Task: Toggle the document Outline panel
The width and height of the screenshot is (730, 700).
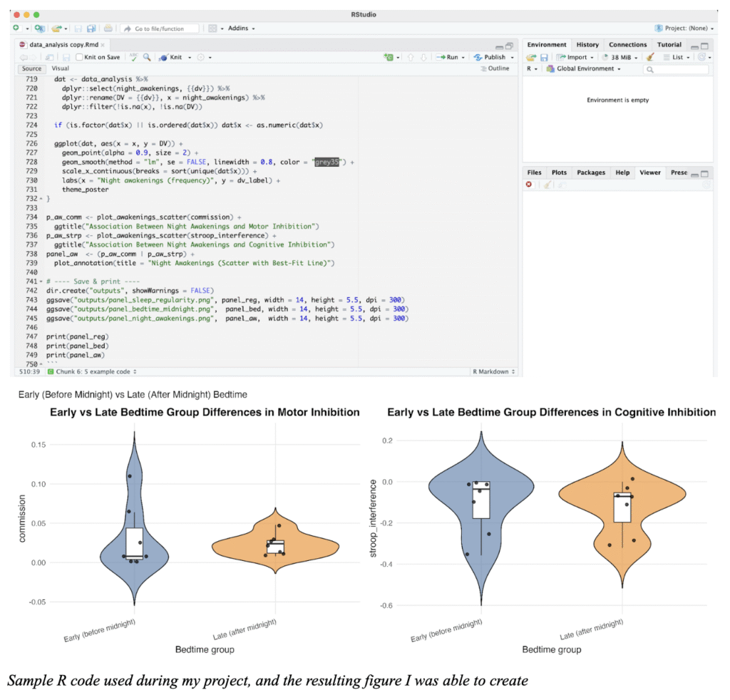Action: coord(495,68)
